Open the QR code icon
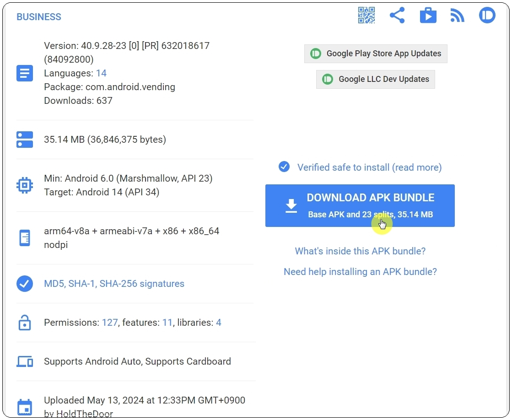512x420 pixels. click(x=366, y=16)
